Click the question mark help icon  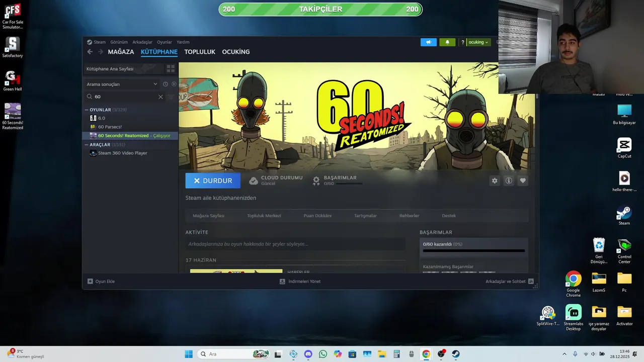[463, 42]
